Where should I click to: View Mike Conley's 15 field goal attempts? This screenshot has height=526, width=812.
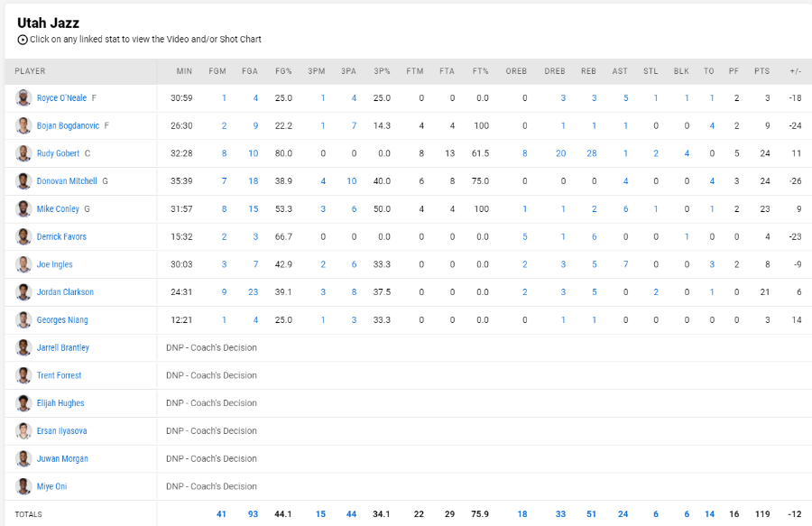[x=254, y=208]
